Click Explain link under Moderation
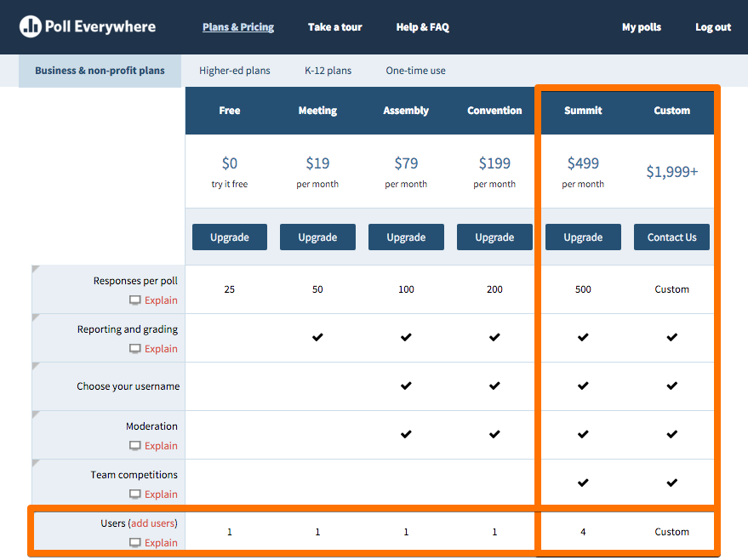Image resolution: width=748 pixels, height=560 pixels. [161, 446]
